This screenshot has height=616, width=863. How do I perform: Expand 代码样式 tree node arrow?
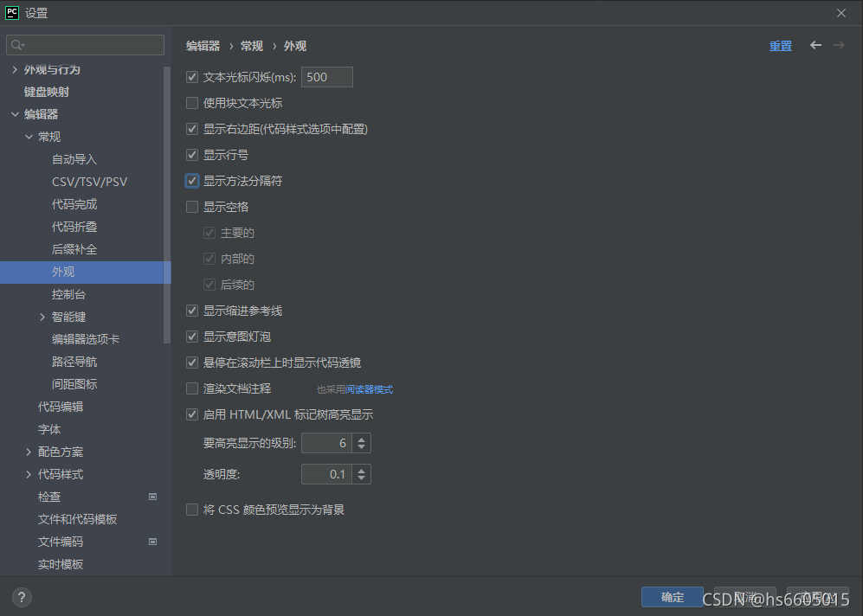coord(29,475)
